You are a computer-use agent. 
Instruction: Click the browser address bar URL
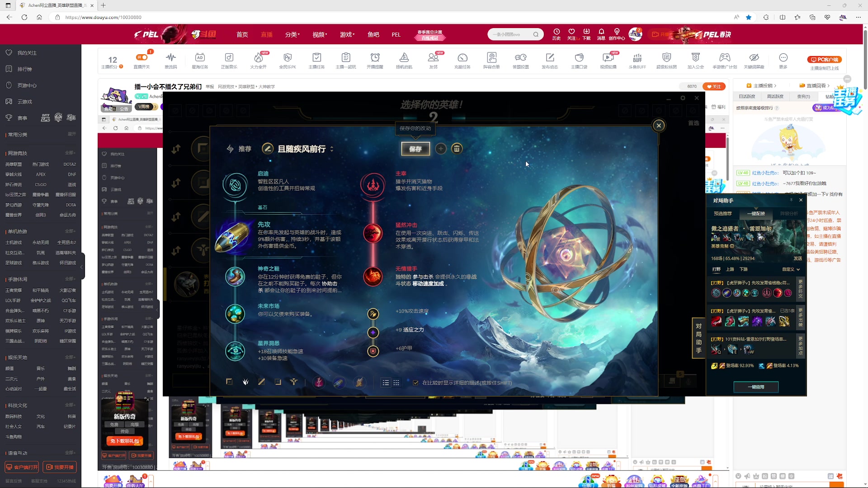point(104,17)
